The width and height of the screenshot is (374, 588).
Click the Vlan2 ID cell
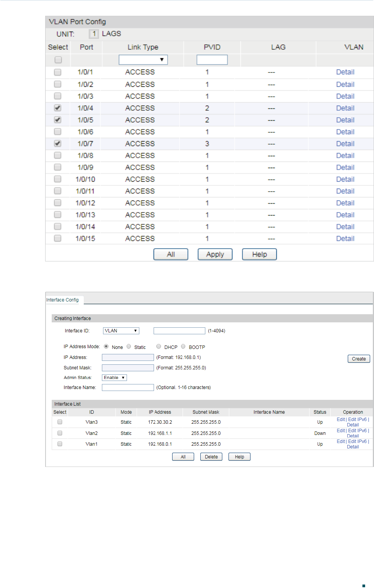pos(91,433)
